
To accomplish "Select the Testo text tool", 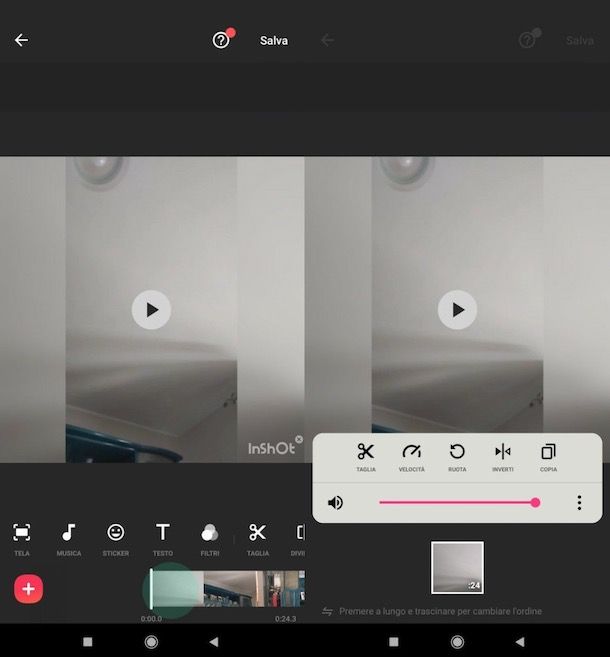I will (163, 539).
